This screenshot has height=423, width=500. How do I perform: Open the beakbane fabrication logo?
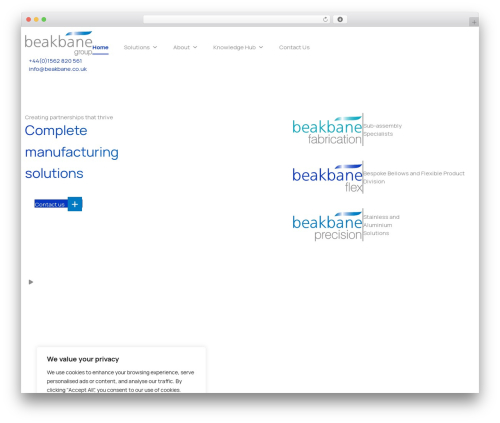coord(327,130)
